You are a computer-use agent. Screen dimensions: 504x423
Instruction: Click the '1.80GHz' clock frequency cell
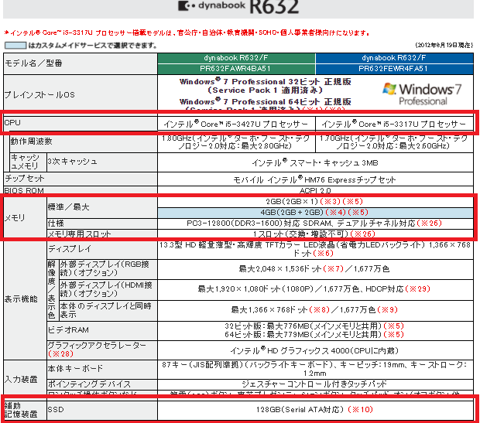236,142
